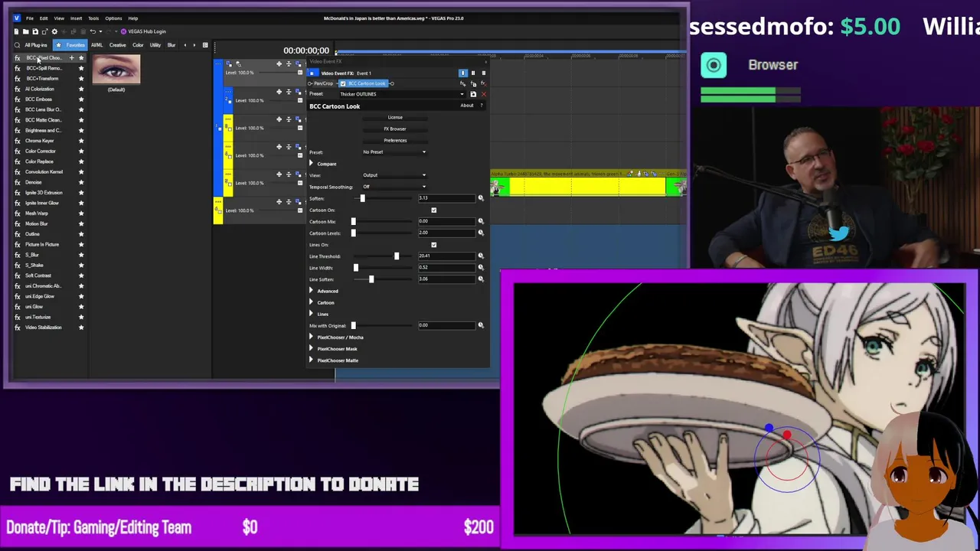Click the search magnifier in plug-in panel

pos(17,45)
